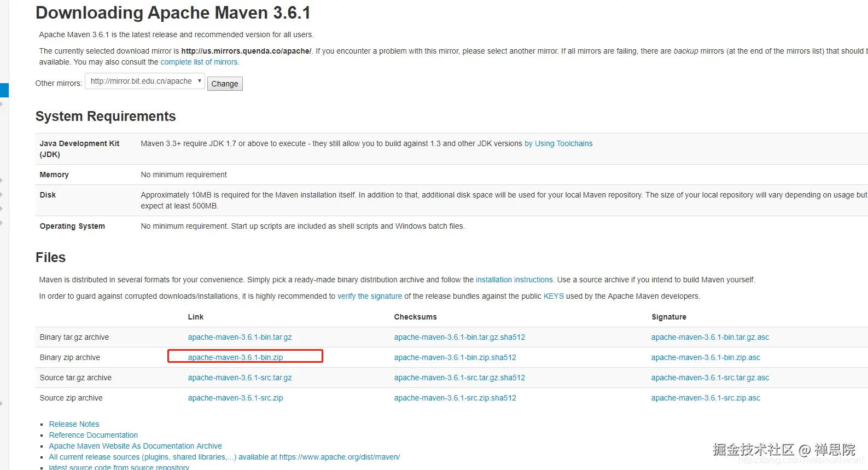
Task: Click the Binary zip archive row label
Action: click(70, 357)
